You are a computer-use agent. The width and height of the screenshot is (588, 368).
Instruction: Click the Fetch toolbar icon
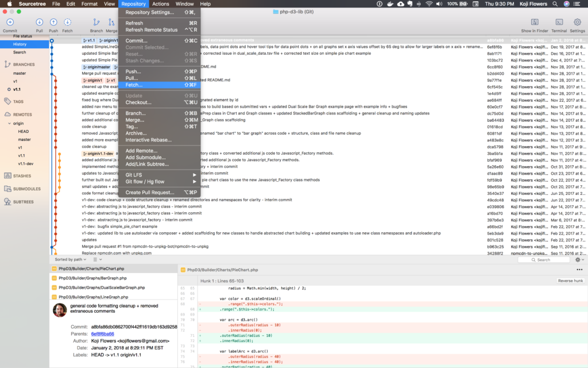click(68, 22)
